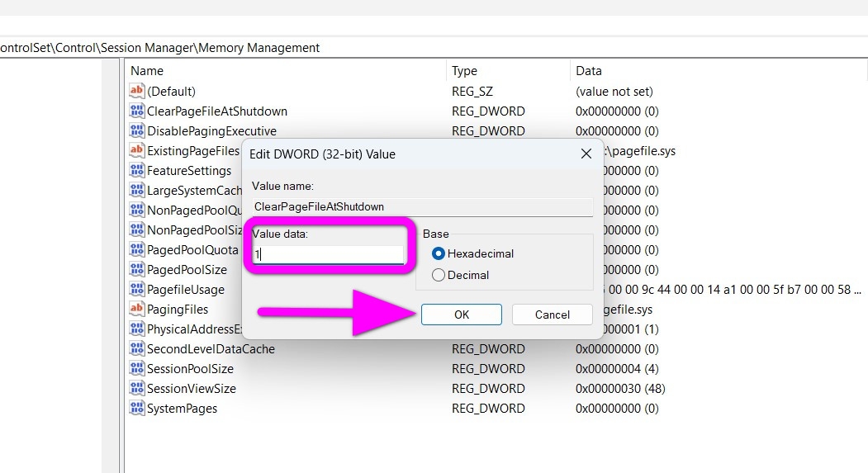The image size is (868, 473).
Task: Confirm the DWORD edit with OK
Action: click(461, 315)
